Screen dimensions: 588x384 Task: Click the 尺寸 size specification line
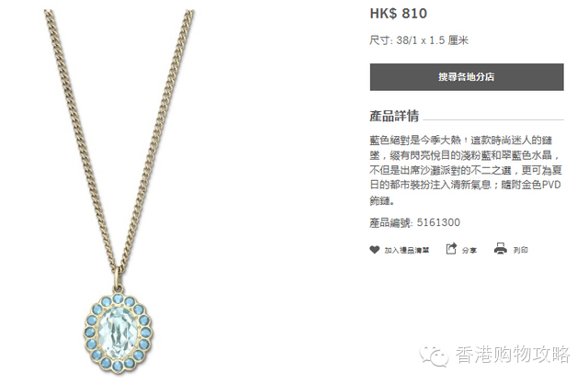tap(419, 40)
